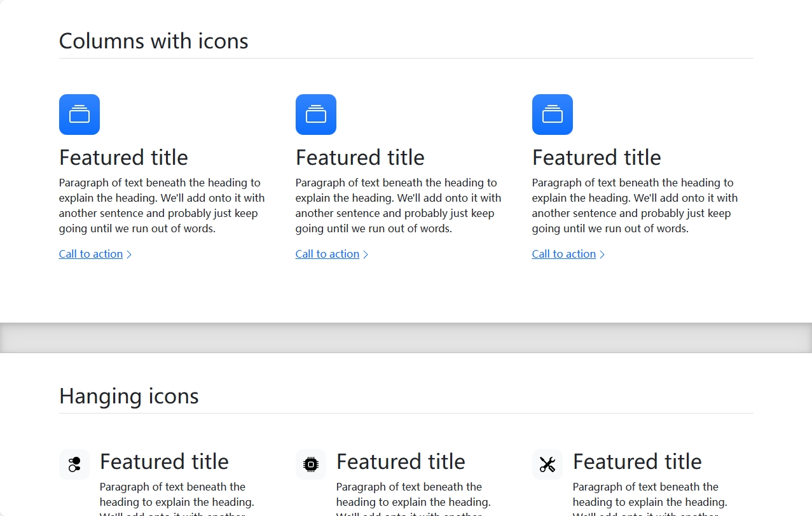Select the toggles icon under Hanging icons
Screen dimensions: 812x516
74,464
